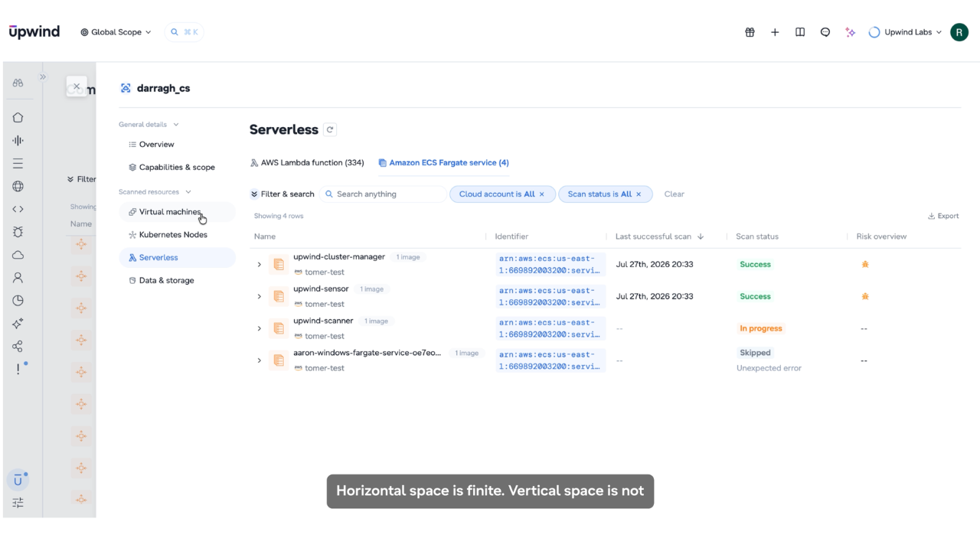Image resolution: width=980 pixels, height=551 pixels.
Task: Open Capabilities & scope
Action: pos(177,168)
